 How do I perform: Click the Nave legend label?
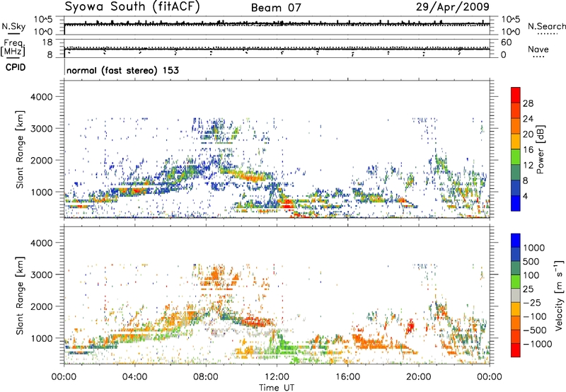click(538, 49)
